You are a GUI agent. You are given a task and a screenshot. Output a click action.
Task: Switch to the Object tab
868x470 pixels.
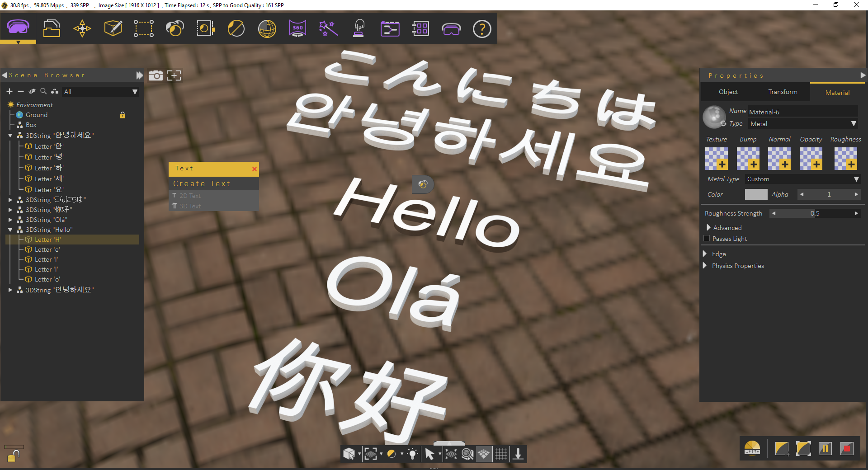[x=728, y=92]
